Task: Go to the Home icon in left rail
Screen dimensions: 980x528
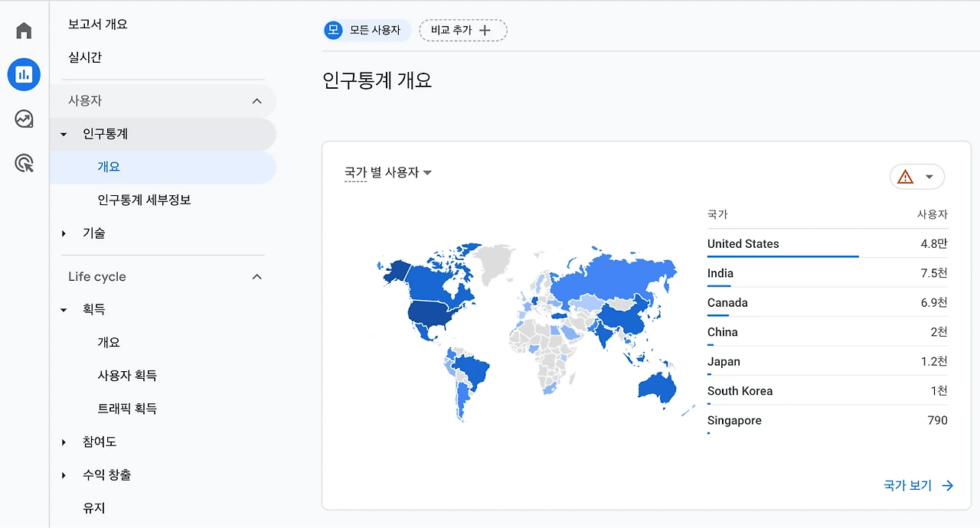Action: (24, 31)
